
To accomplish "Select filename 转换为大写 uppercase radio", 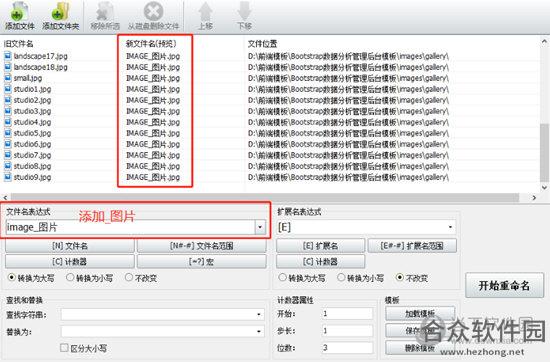I will (12, 278).
